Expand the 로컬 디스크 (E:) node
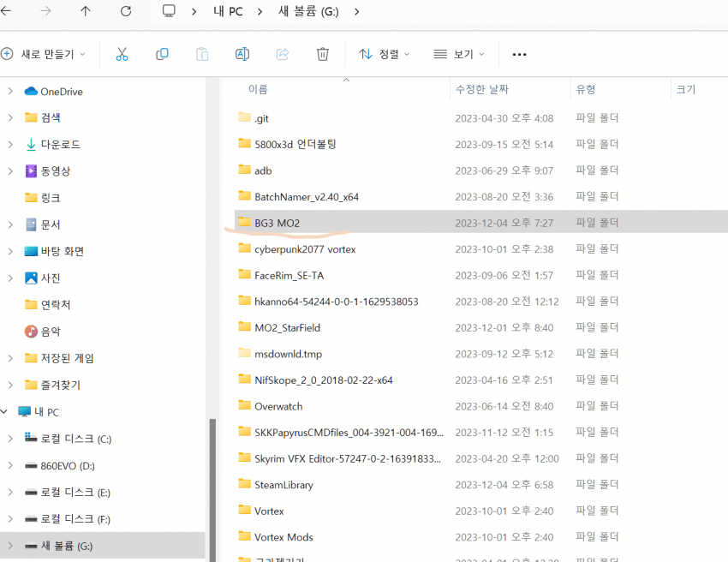 (10, 492)
